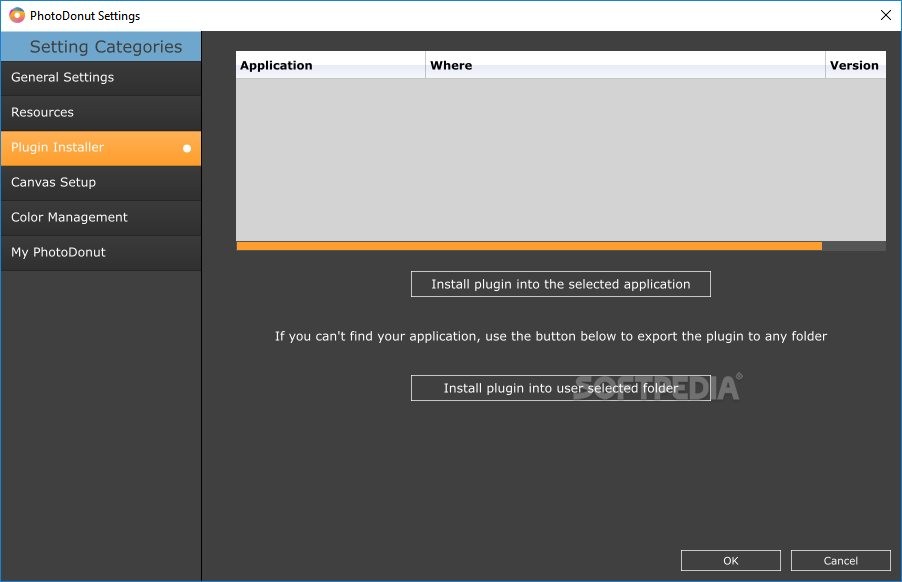
Task: Close the PhotoDonut Settings window
Action: pyautogui.click(x=886, y=16)
